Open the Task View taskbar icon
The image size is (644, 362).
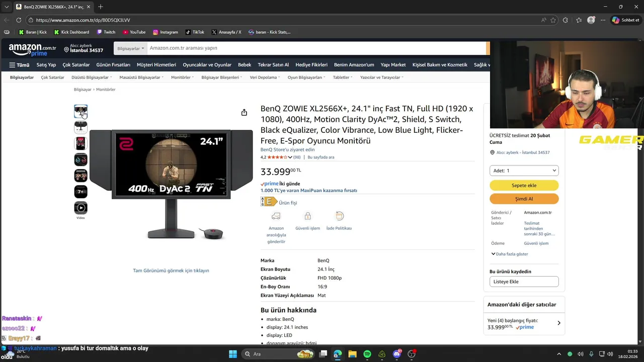tap(323, 354)
